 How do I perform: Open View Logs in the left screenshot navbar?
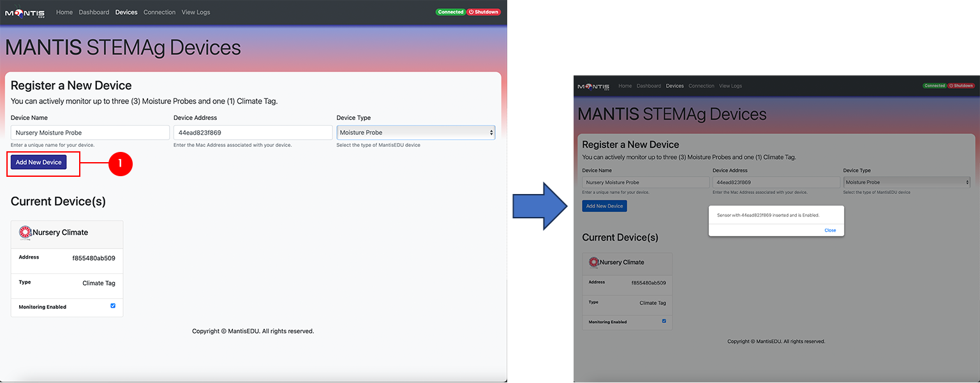196,12
